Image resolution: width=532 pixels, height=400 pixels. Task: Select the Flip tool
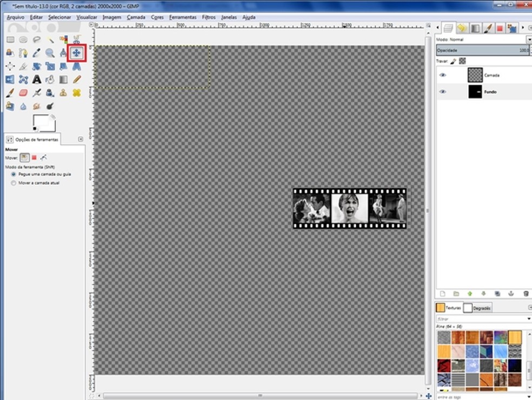(x=10, y=79)
